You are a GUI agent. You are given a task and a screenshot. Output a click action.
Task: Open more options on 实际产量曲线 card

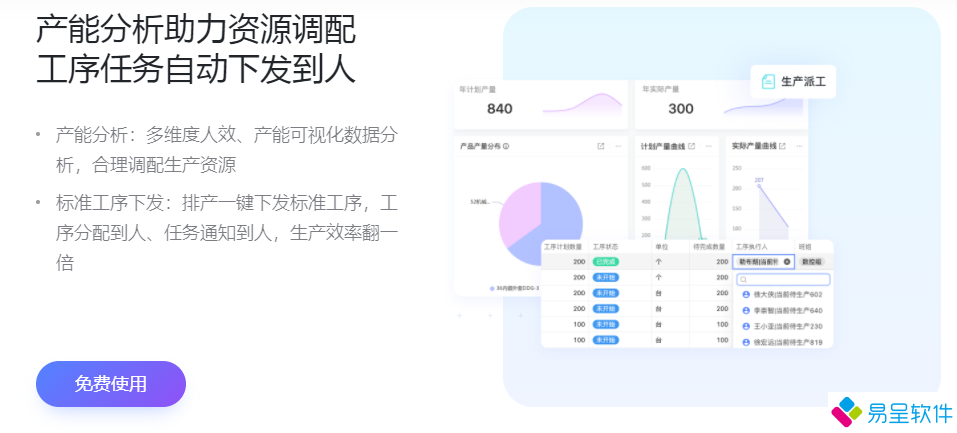pyautogui.click(x=798, y=147)
